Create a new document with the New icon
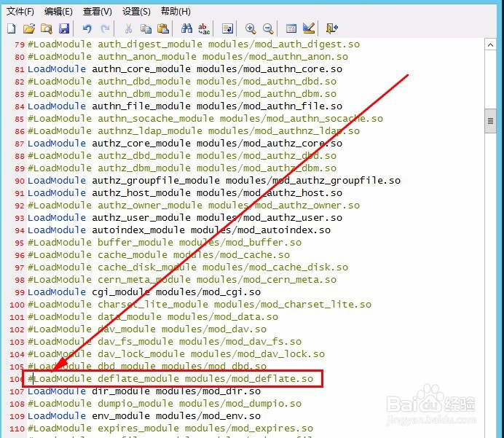 [x=12, y=28]
